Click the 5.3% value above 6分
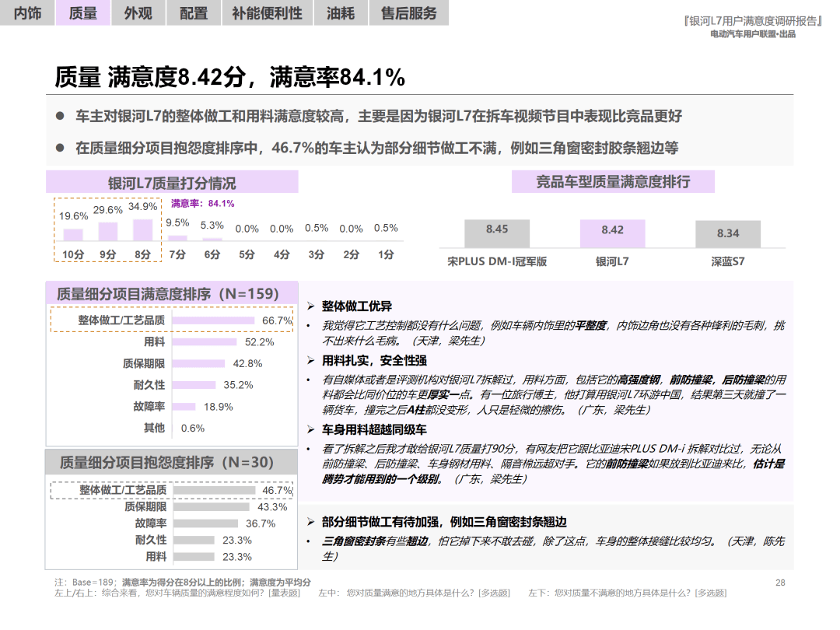 [212, 226]
